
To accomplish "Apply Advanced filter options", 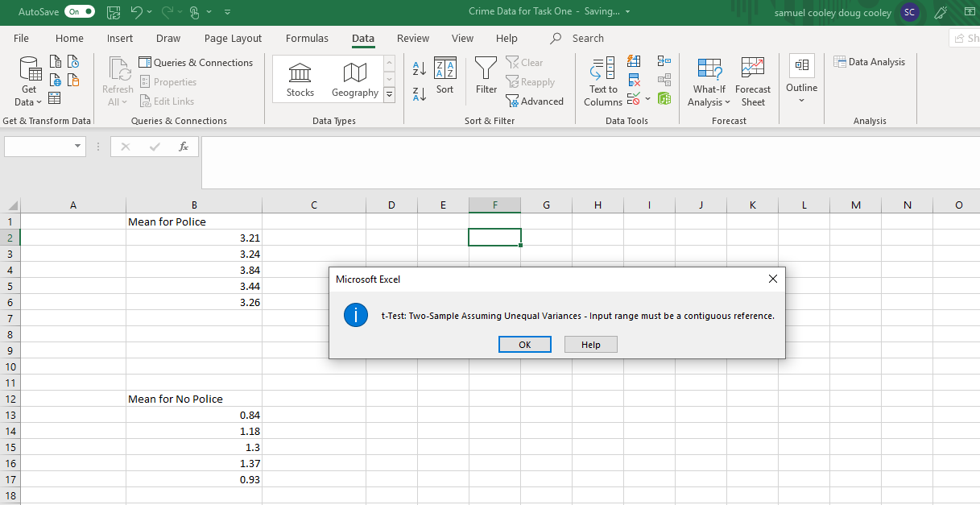I will point(535,101).
